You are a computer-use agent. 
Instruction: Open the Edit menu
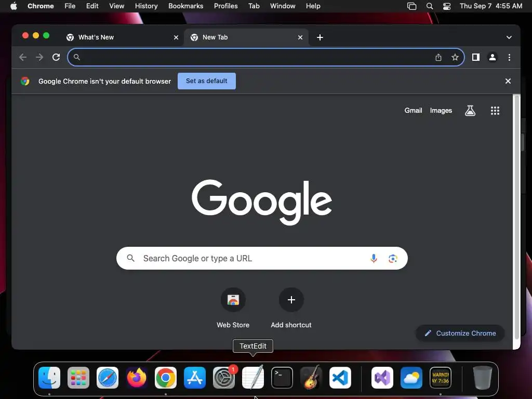click(92, 6)
